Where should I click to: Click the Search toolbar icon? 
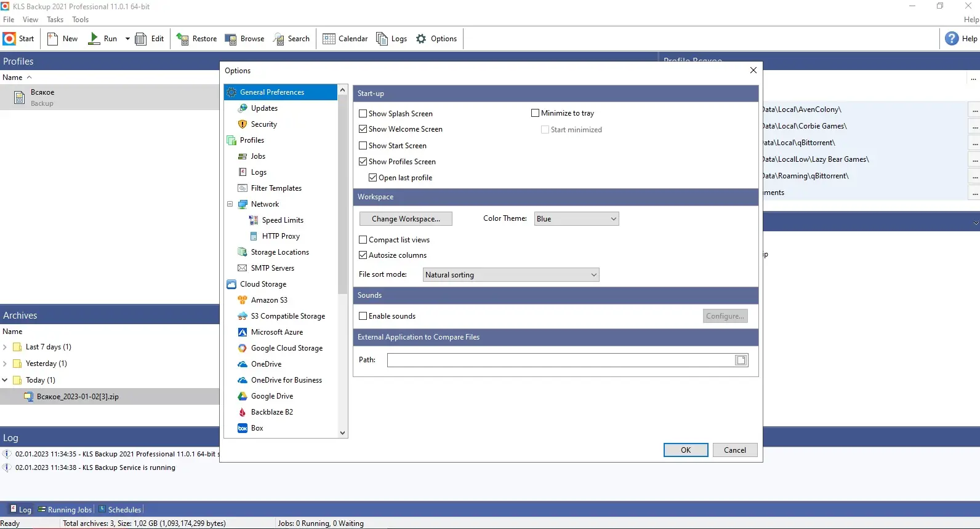279,39
